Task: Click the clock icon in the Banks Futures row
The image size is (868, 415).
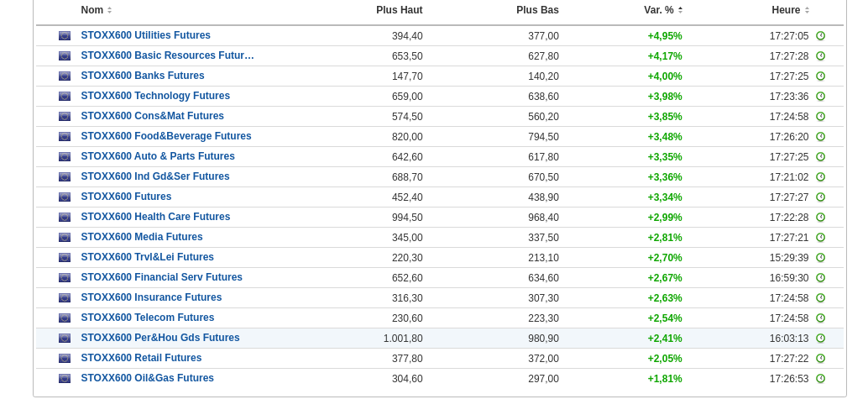Action: pyautogui.click(x=820, y=76)
